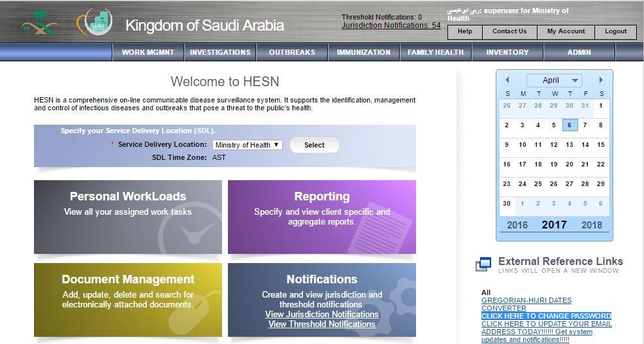Go to next month in calendar
Viewport: 644px width, 344px height.
(602, 80)
